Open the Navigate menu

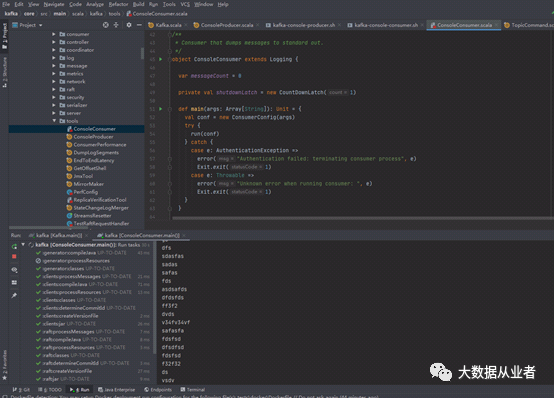coord(54,4)
